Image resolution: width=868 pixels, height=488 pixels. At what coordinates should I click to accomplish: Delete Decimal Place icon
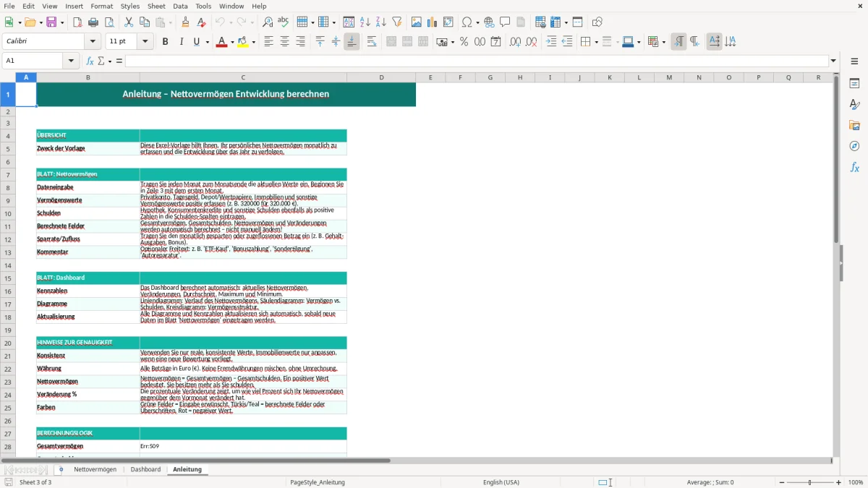tap(531, 42)
